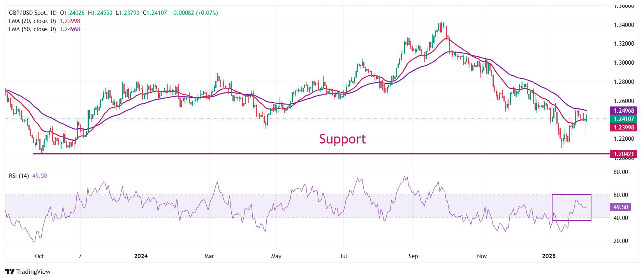Click the 2024 label on time axis
The image size is (644, 280).
pyautogui.click(x=141, y=256)
